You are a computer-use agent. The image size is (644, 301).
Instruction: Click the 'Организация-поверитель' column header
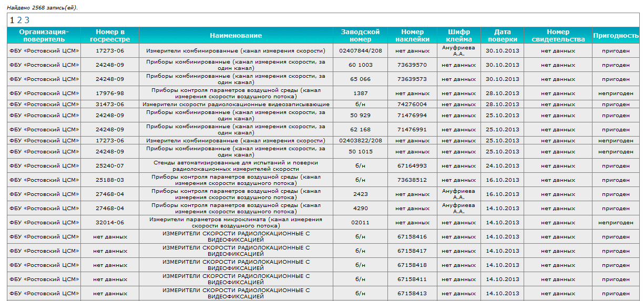click(x=44, y=35)
